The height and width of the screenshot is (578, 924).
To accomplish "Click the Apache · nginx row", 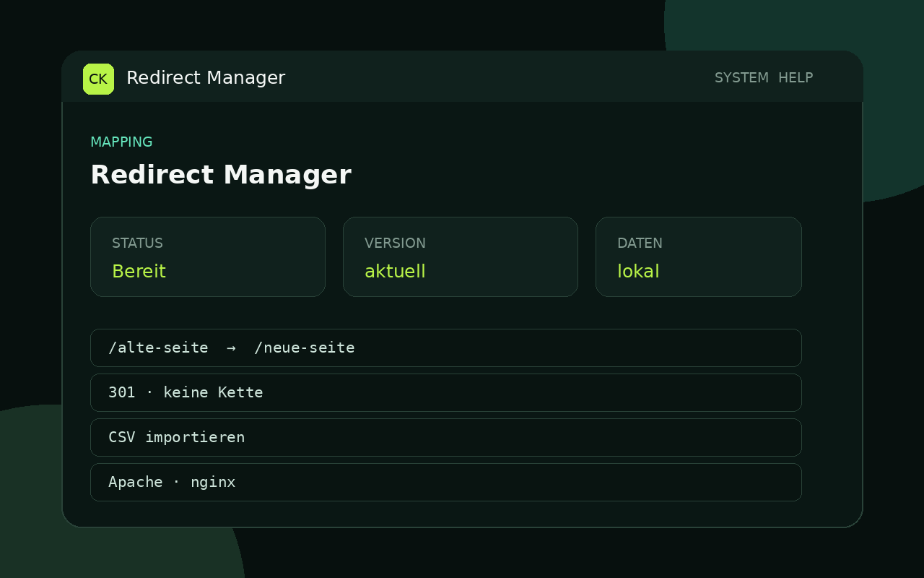I will coord(446,482).
